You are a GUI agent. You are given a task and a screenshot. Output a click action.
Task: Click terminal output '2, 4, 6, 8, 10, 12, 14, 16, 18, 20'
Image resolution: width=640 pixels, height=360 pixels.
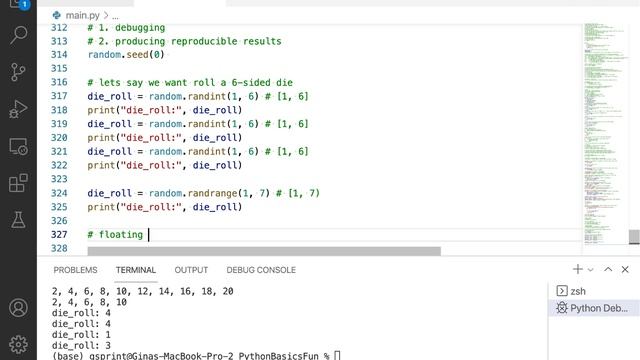pos(142,291)
